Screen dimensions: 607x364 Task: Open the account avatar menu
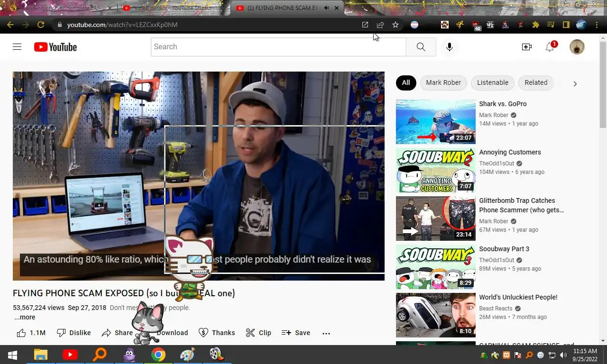(x=577, y=47)
